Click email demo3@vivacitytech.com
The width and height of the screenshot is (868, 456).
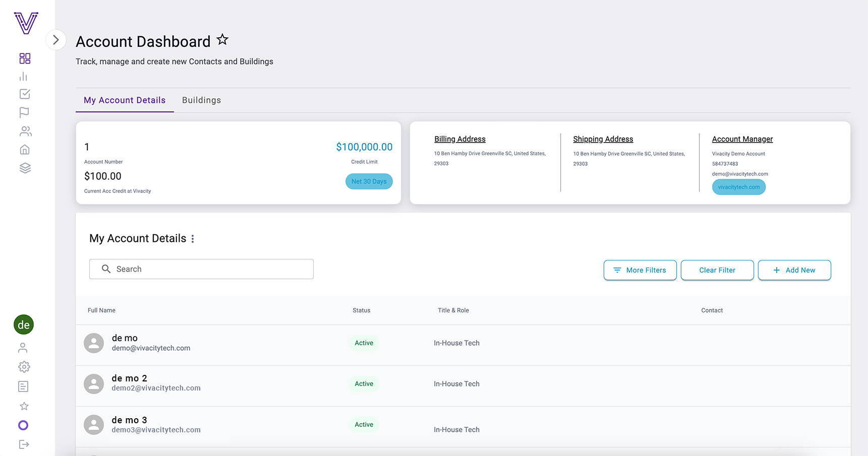pyautogui.click(x=156, y=430)
